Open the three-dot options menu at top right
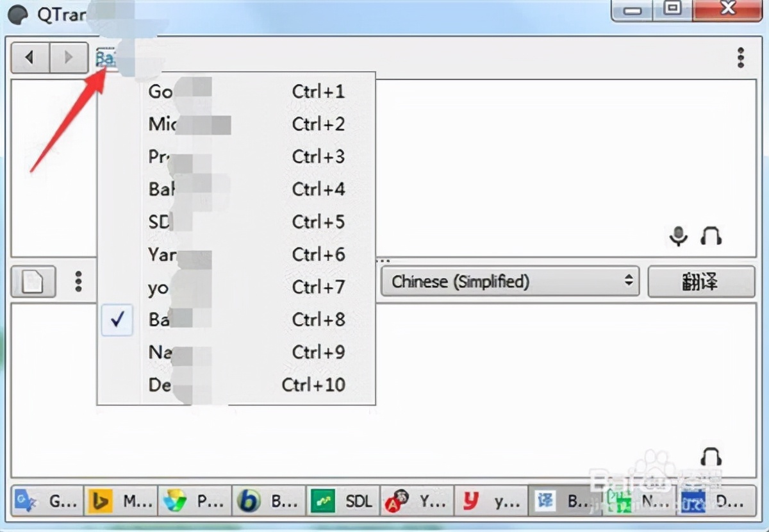The width and height of the screenshot is (769, 532). (741, 58)
